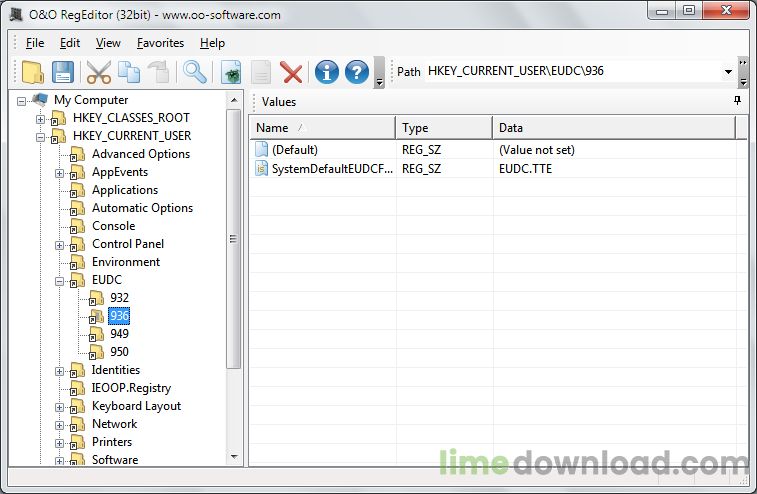
Task: Open the Edit menu
Action: [x=70, y=43]
